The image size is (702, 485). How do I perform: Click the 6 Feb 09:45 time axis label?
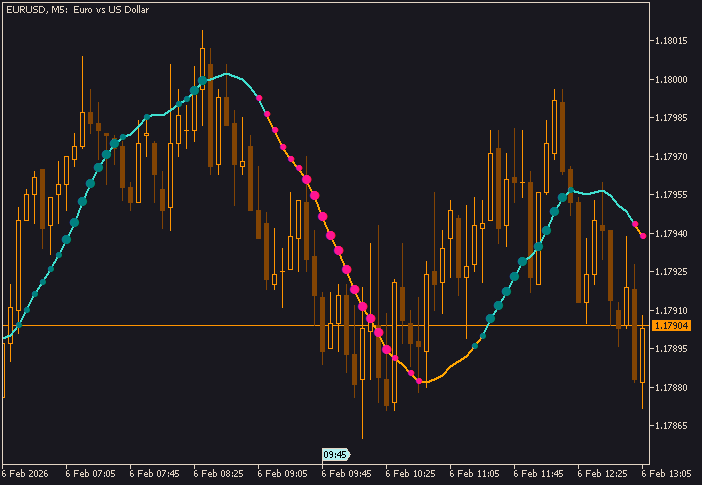click(346, 474)
